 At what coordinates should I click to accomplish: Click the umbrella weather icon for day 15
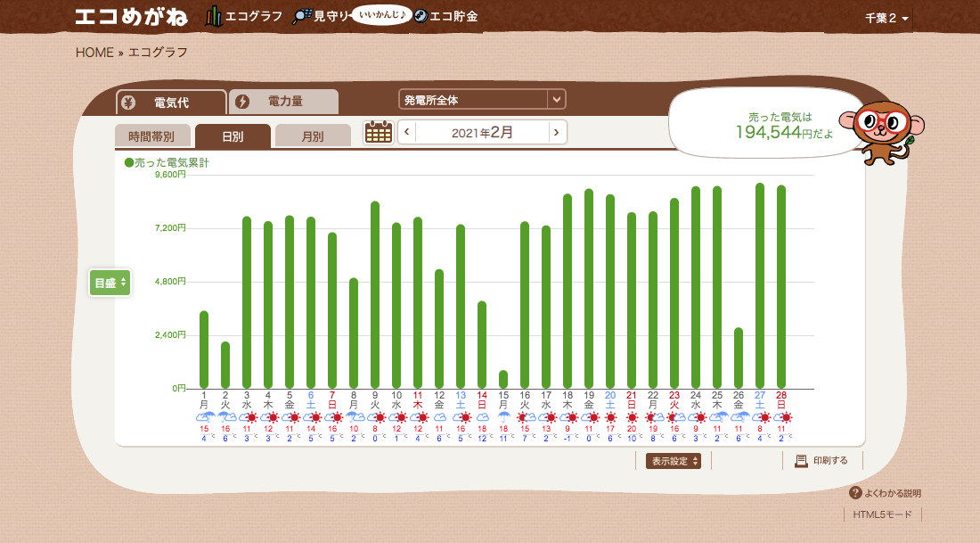click(x=503, y=417)
